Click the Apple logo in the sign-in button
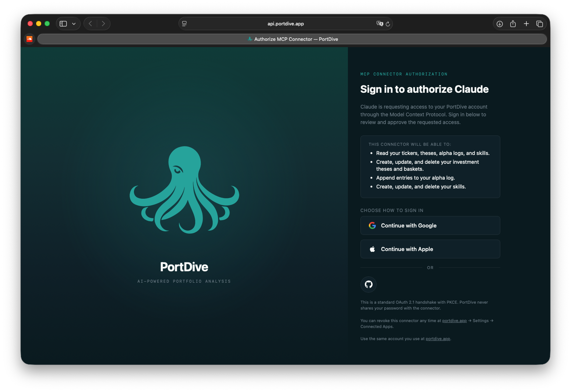The height and width of the screenshot is (392, 571). pos(372,249)
